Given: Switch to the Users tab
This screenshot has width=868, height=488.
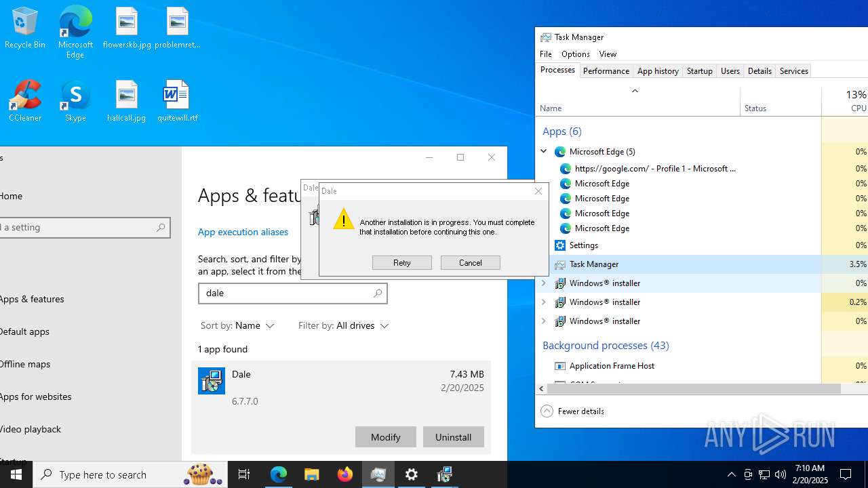Looking at the screenshot, I should click(x=730, y=71).
